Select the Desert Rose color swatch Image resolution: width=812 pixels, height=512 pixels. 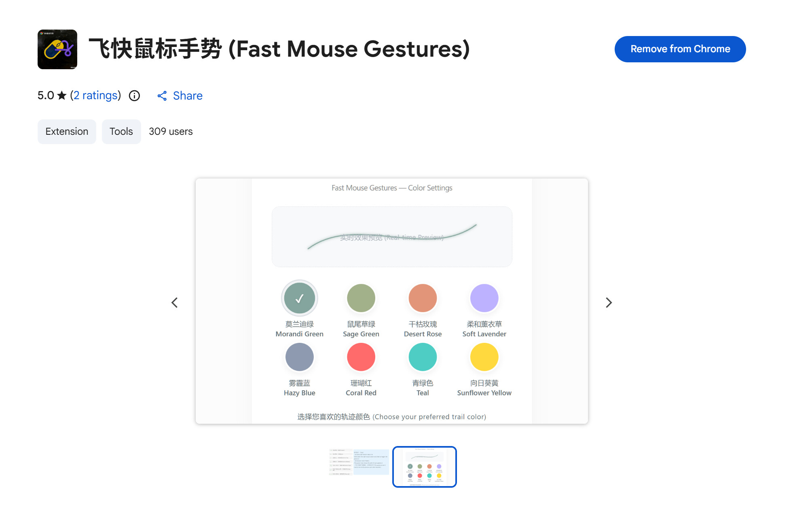click(x=423, y=298)
